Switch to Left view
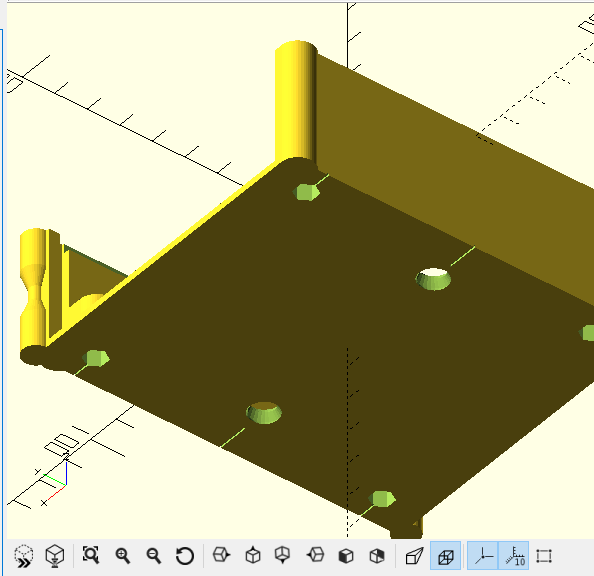 [315, 555]
